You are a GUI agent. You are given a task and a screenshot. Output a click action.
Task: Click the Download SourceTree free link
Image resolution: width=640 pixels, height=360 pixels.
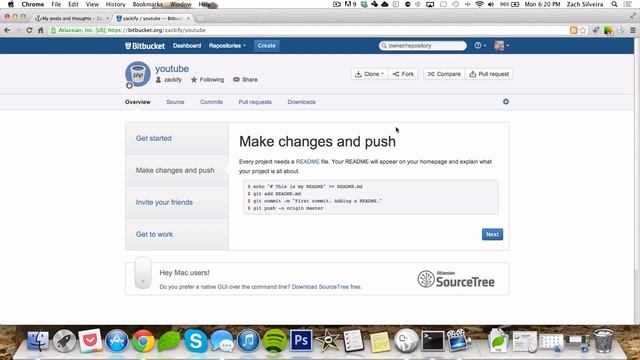point(326,287)
